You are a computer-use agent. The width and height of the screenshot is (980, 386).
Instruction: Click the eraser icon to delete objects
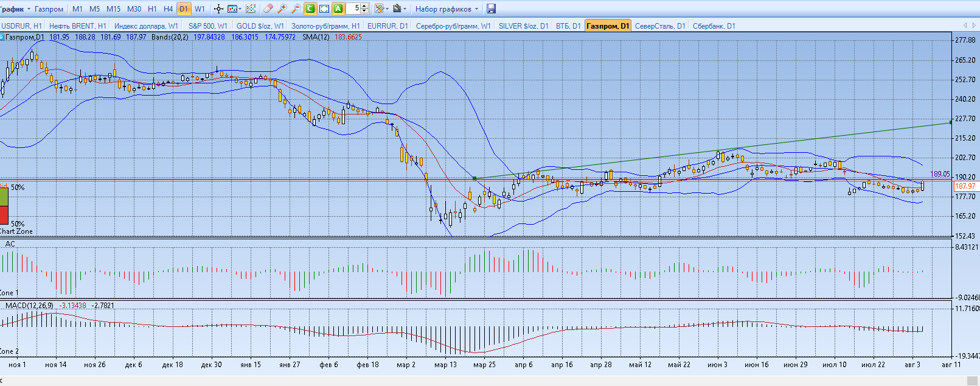coord(268,9)
